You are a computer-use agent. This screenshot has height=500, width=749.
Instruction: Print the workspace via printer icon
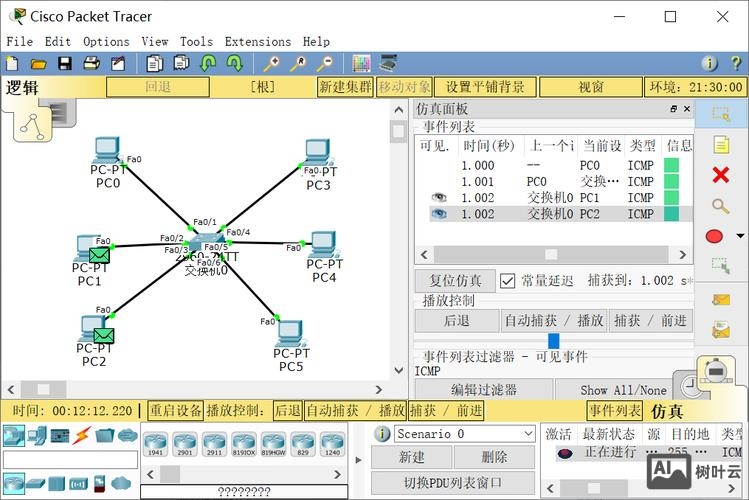[x=91, y=63]
